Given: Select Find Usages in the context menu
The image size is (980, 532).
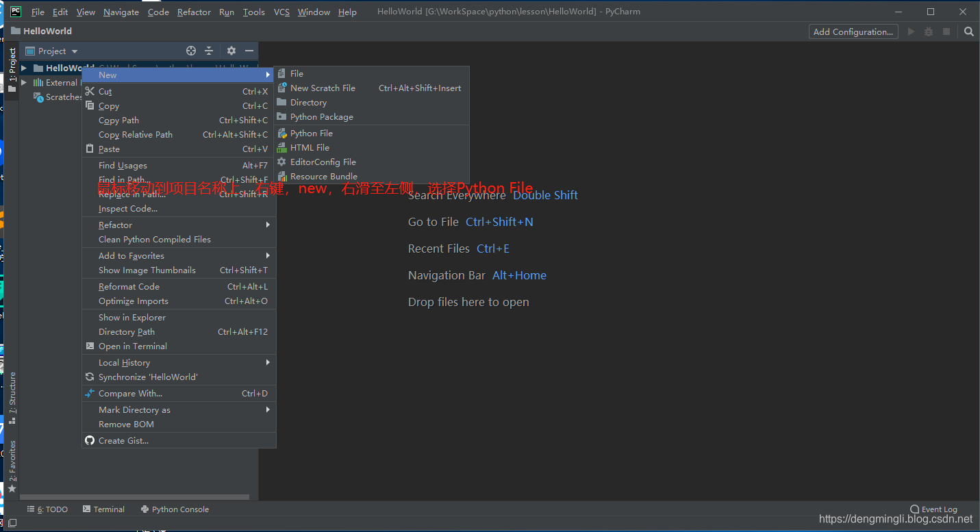Looking at the screenshot, I should pos(178,165).
